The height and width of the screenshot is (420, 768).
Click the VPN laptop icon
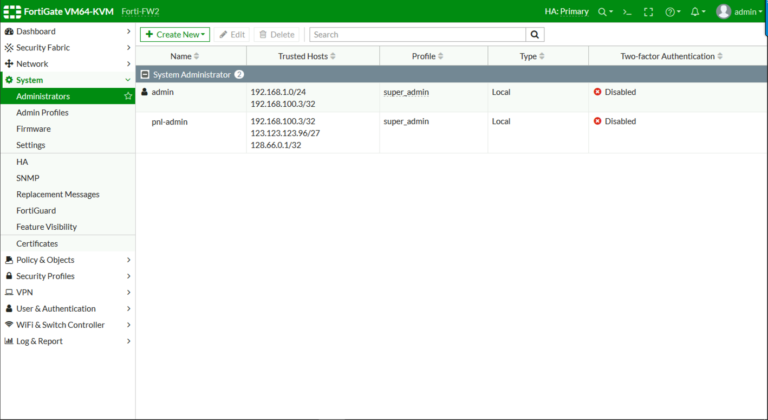[9, 292]
